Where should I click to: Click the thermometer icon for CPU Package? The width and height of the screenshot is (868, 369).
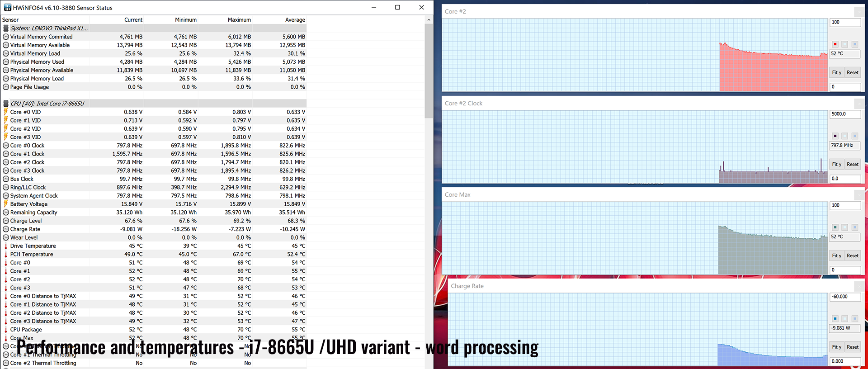coord(6,330)
